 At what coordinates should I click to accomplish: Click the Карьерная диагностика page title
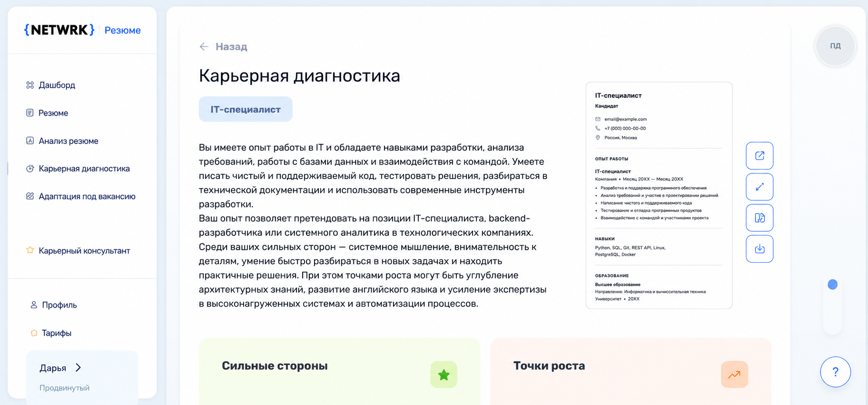pos(299,76)
